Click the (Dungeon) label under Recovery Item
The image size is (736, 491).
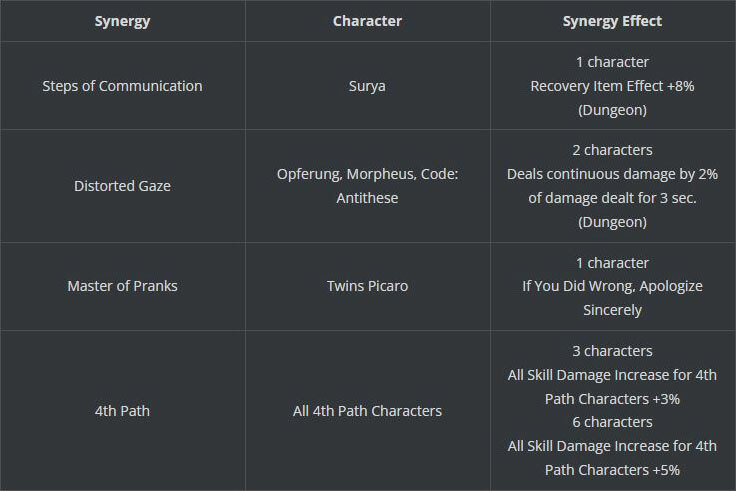[613, 110]
